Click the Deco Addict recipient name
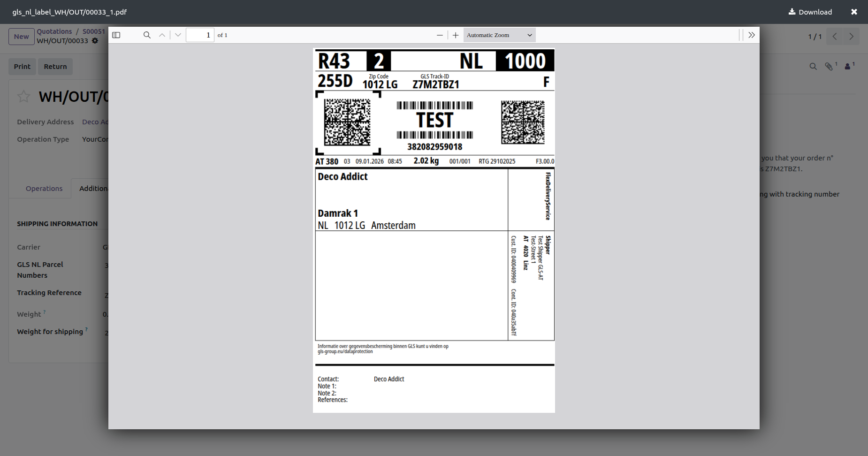This screenshot has height=456, width=868. 343,177
